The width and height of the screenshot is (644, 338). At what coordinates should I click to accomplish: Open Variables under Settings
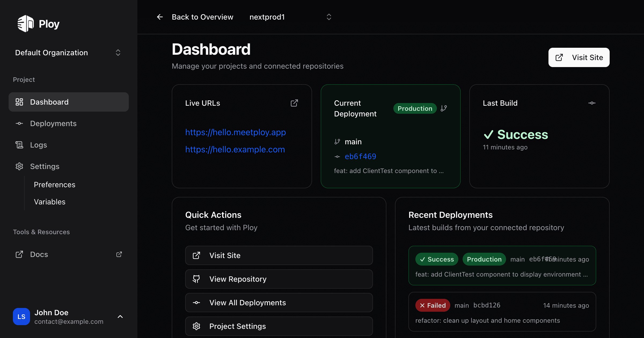coord(50,202)
